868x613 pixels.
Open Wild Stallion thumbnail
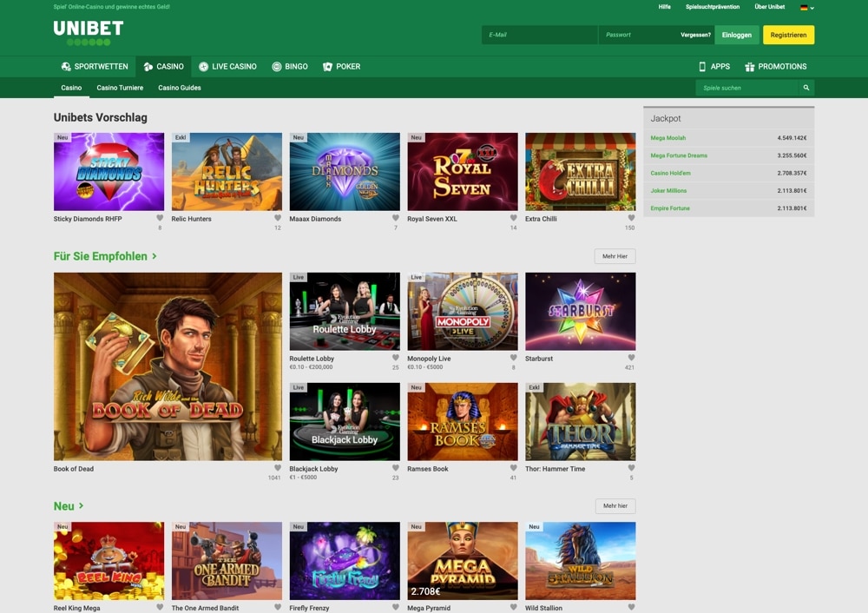[x=581, y=561]
